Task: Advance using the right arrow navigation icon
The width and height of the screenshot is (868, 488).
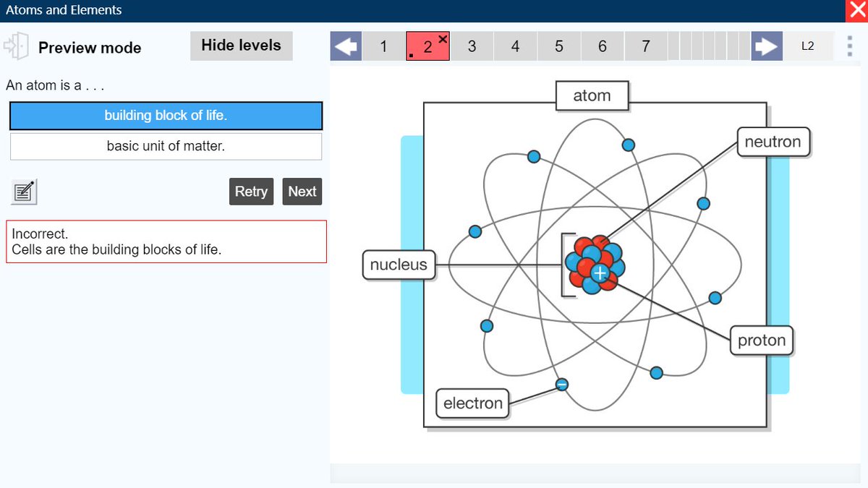Action: tap(766, 46)
